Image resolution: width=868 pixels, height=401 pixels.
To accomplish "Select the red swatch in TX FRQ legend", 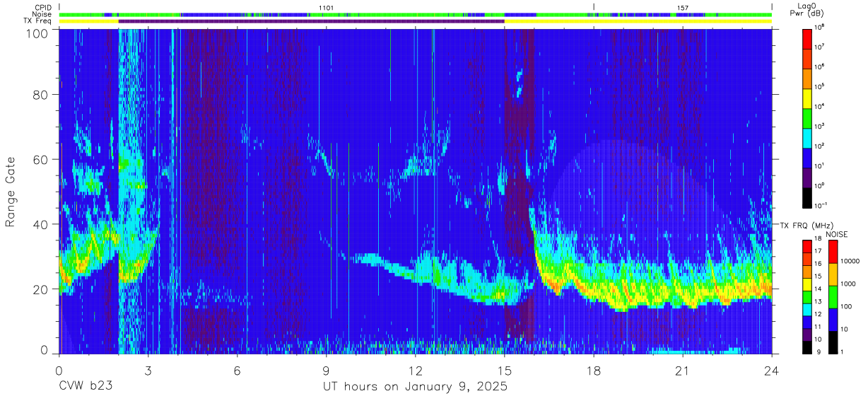I will coord(807,246).
